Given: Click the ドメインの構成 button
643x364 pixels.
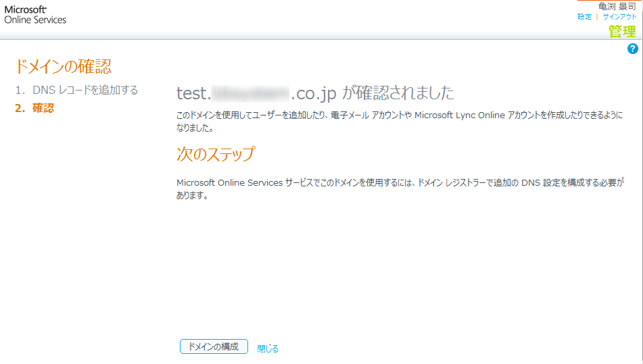Looking at the screenshot, I should coord(214,346).
